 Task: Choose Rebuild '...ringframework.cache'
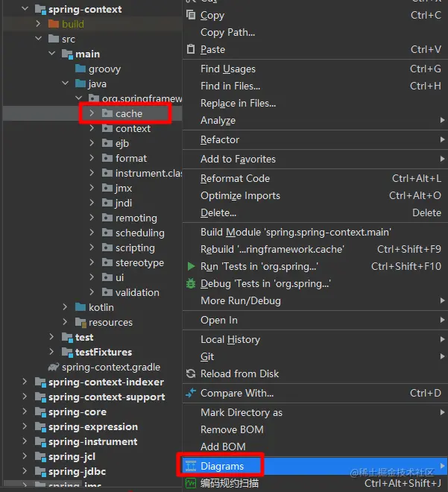point(315,250)
